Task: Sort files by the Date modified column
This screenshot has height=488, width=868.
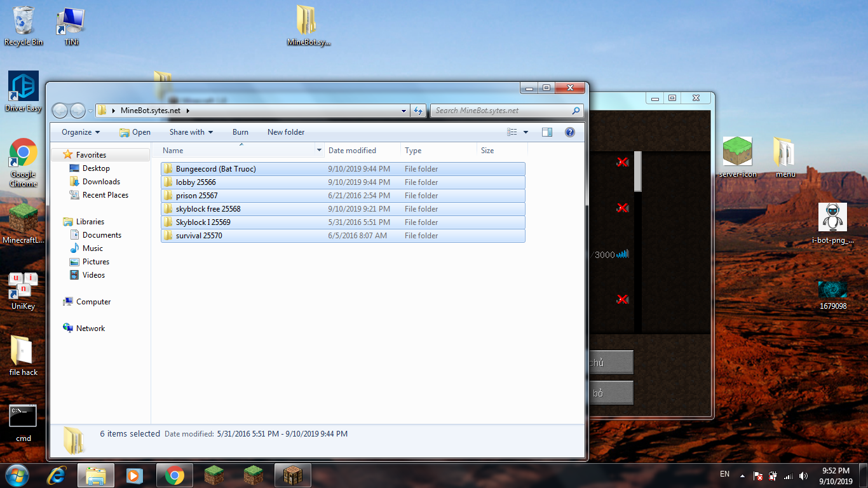Action: click(362, 151)
